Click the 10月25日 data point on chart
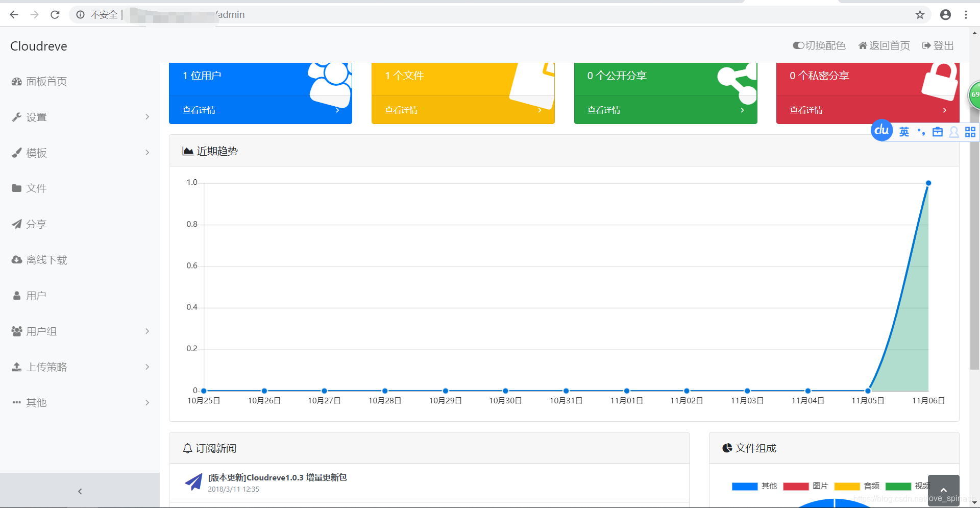 pos(204,391)
